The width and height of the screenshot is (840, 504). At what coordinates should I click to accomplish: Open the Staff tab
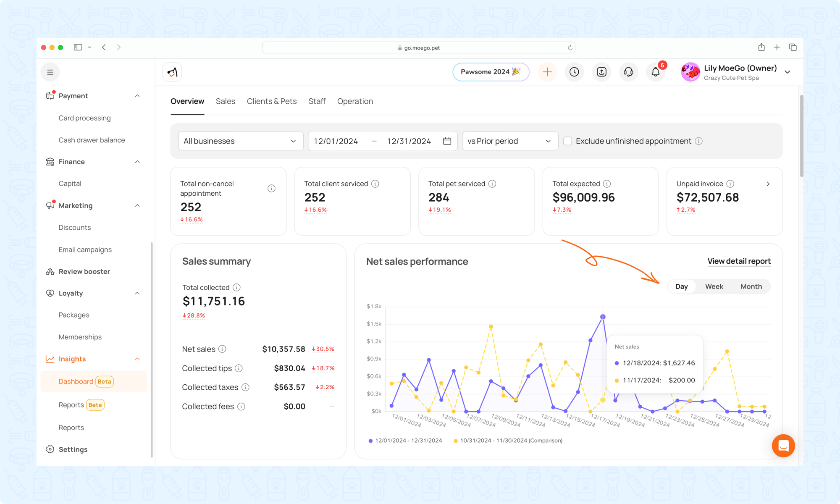coord(317,101)
